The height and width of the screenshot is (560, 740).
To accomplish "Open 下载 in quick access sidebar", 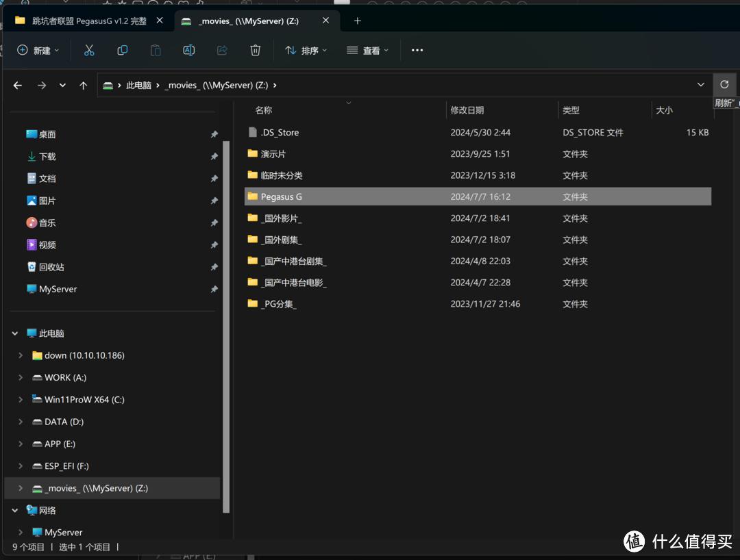I will pyautogui.click(x=47, y=157).
